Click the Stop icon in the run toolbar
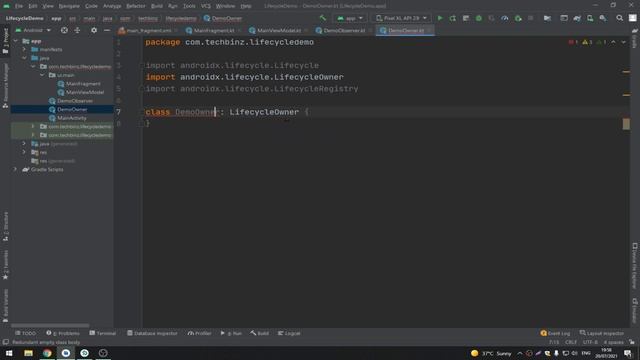This screenshot has height=360, width=640. click(x=531, y=18)
